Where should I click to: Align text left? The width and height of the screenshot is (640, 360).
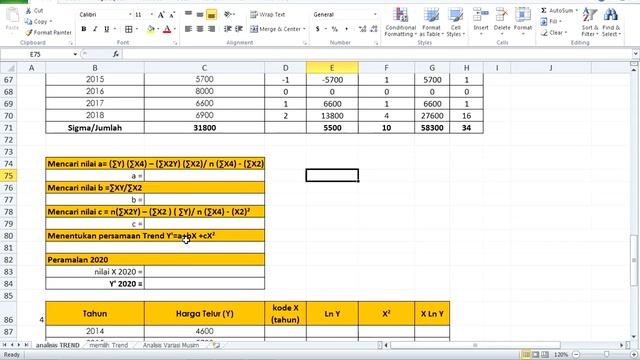tap(188, 29)
